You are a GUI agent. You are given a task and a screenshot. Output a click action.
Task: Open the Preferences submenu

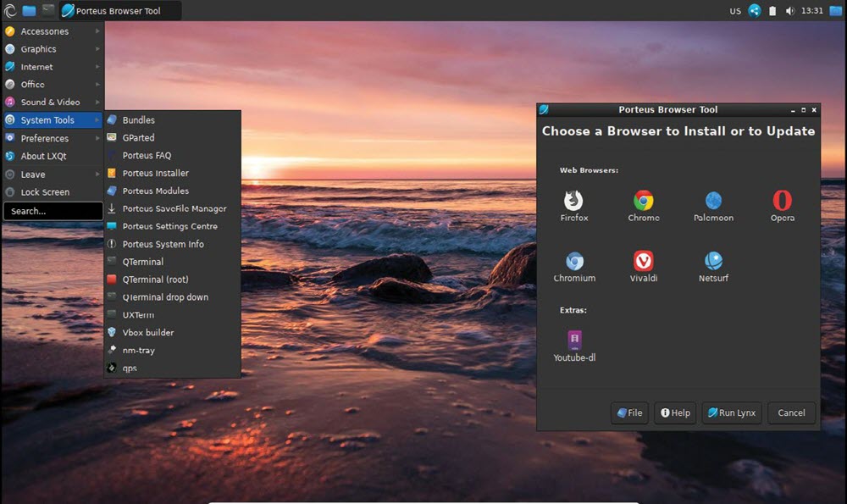51,138
